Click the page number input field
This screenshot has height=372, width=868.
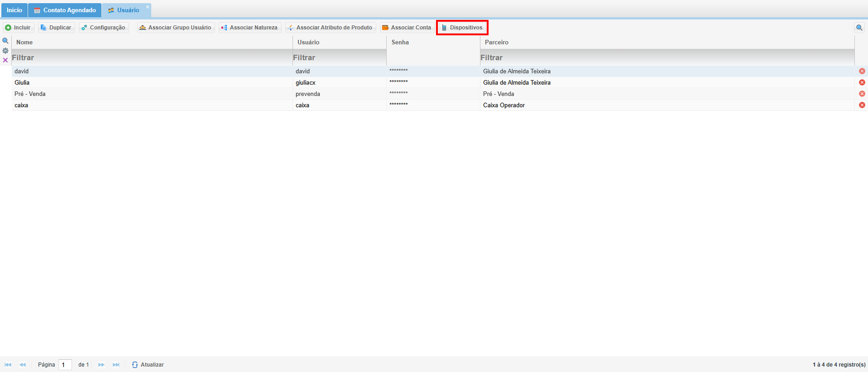pos(65,365)
